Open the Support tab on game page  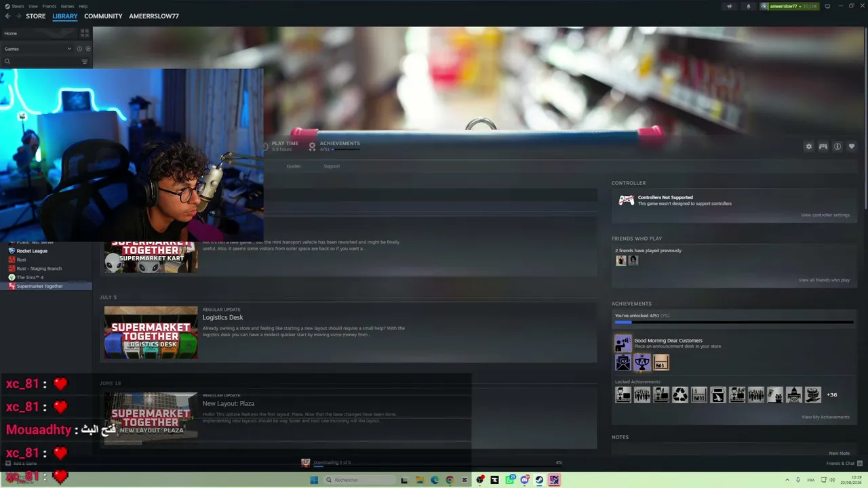[332, 166]
